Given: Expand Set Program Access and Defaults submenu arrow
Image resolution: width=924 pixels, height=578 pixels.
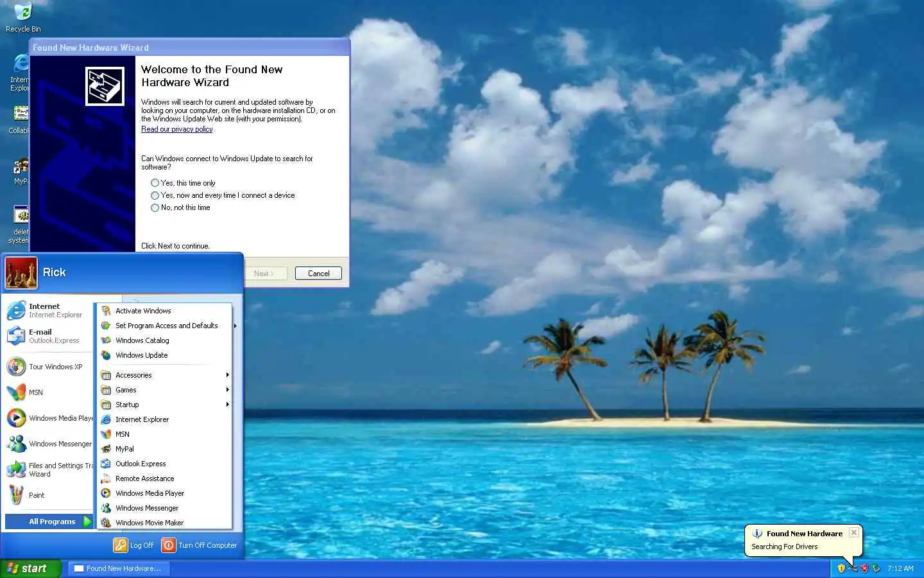Looking at the screenshot, I should coord(235,326).
